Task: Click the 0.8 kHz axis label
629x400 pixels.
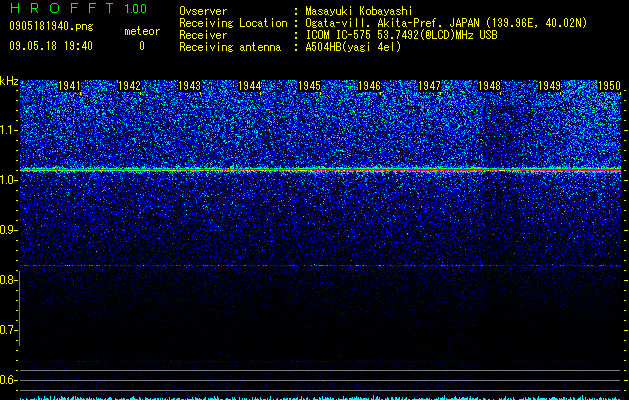Action: (x=9, y=280)
